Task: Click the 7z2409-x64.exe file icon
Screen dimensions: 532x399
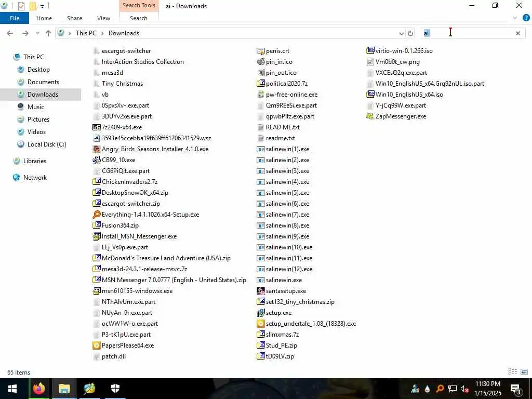Action: tap(97, 127)
